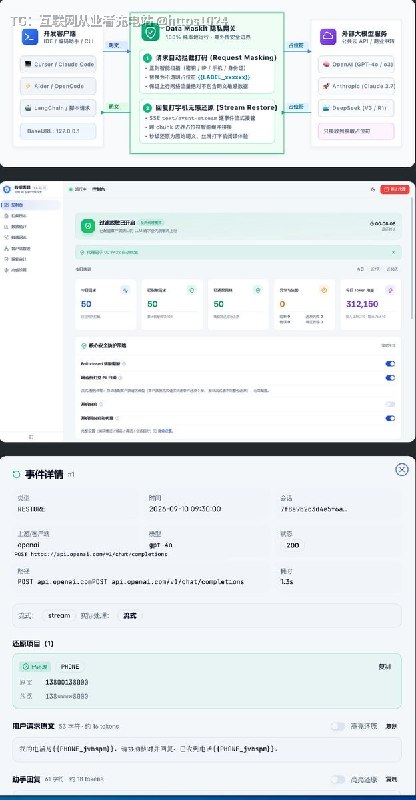
Task: Click the 1.3s duration value
Action: coord(286,581)
